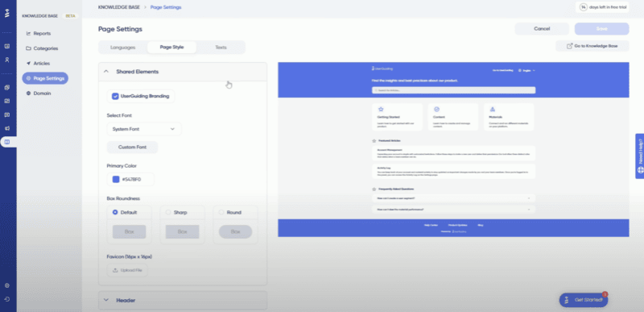The width and height of the screenshot is (644, 312).
Task: Switch to the Languages tab
Action: (123, 48)
